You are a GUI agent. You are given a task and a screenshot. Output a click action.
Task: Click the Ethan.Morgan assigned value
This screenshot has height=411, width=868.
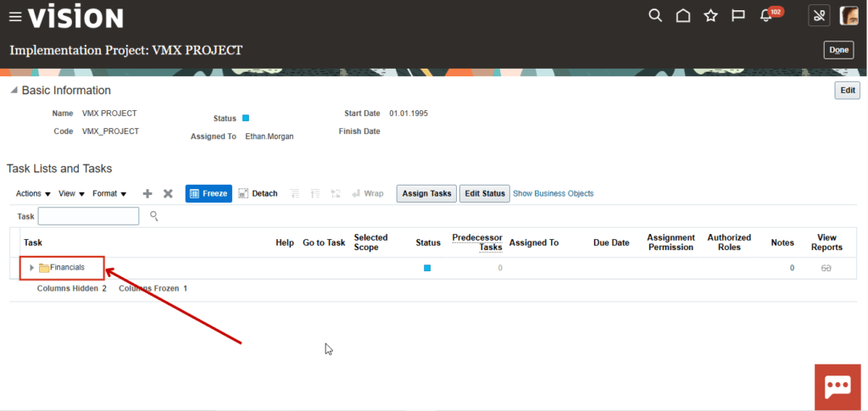point(269,136)
